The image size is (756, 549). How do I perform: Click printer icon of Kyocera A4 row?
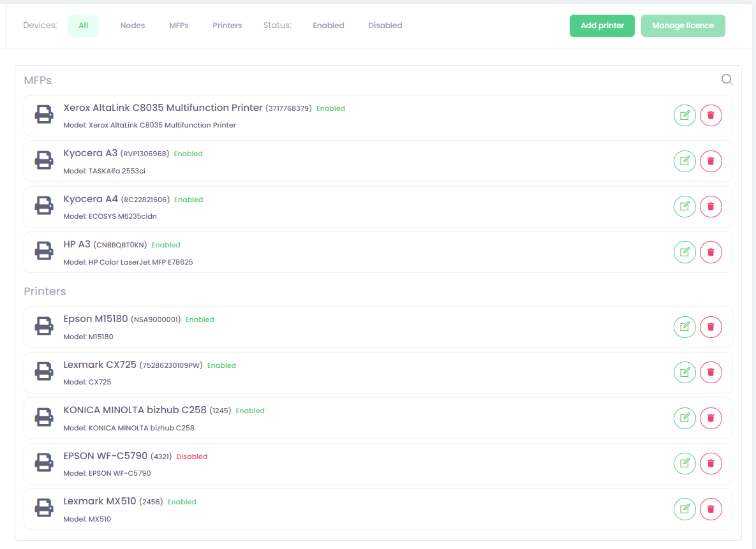click(x=44, y=206)
